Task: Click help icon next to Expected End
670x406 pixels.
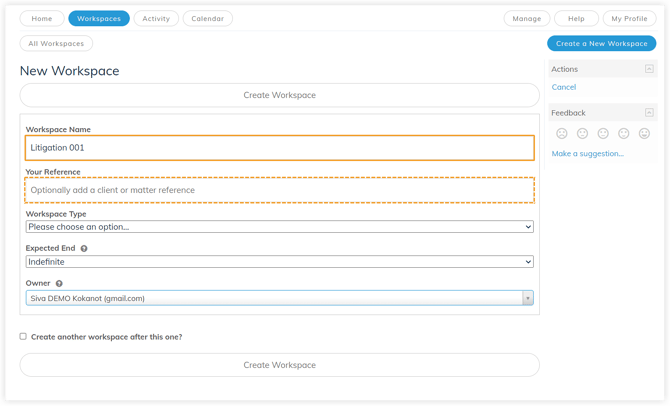Action: (x=84, y=249)
